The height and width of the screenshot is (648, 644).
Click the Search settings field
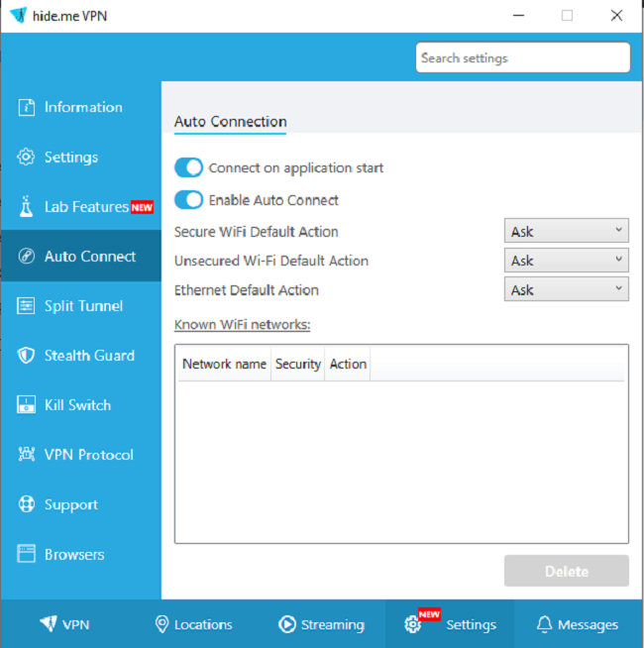coord(523,57)
